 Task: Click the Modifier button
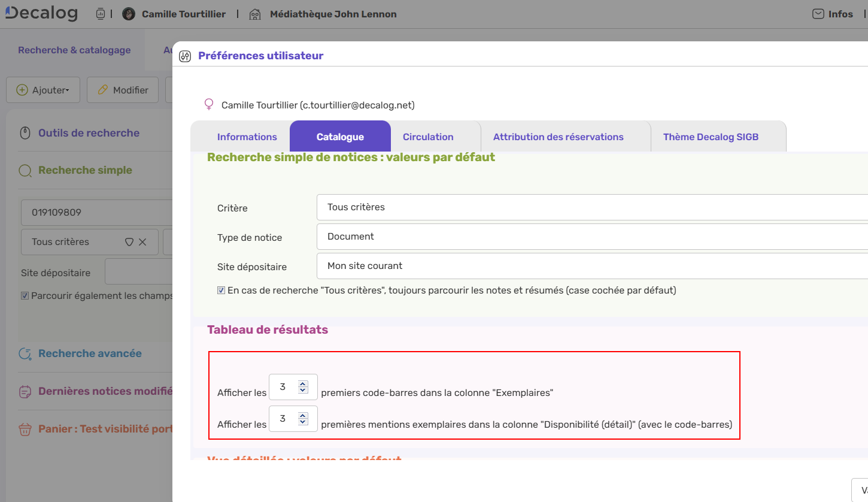pyautogui.click(x=122, y=89)
